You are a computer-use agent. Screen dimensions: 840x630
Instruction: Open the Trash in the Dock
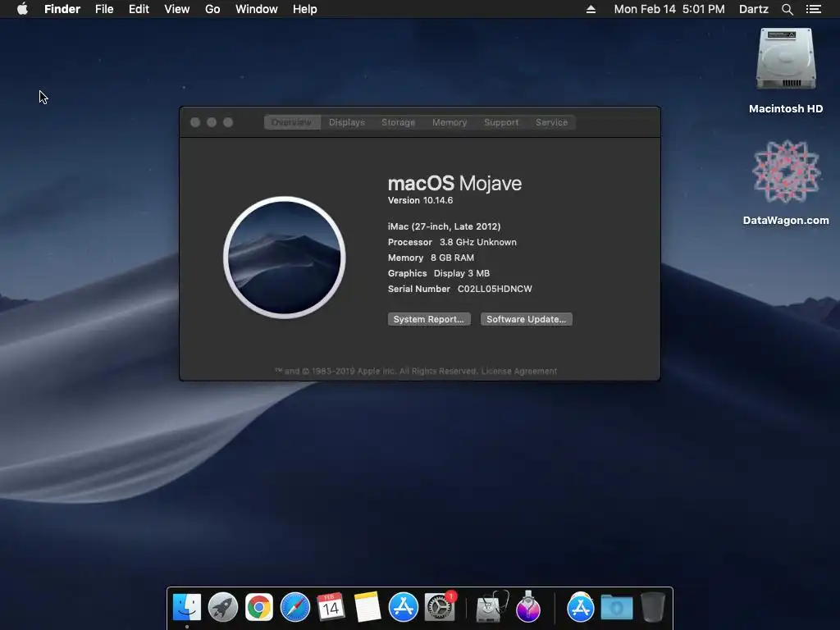pyautogui.click(x=652, y=607)
